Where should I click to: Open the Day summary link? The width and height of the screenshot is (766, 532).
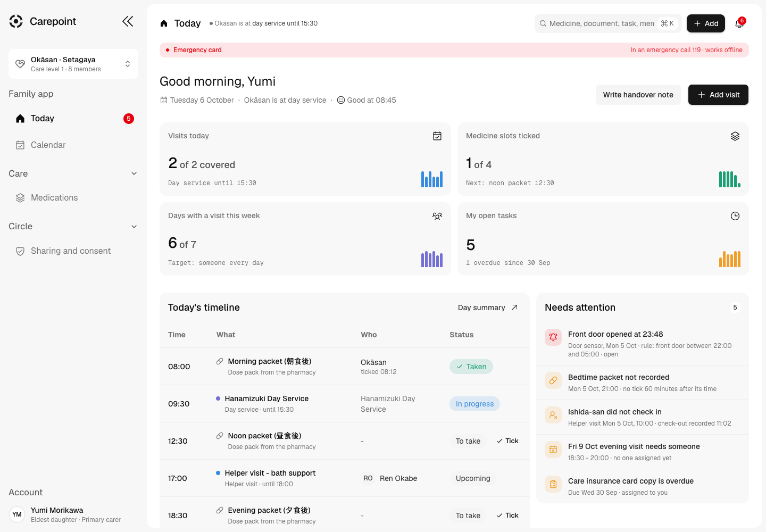pos(488,307)
